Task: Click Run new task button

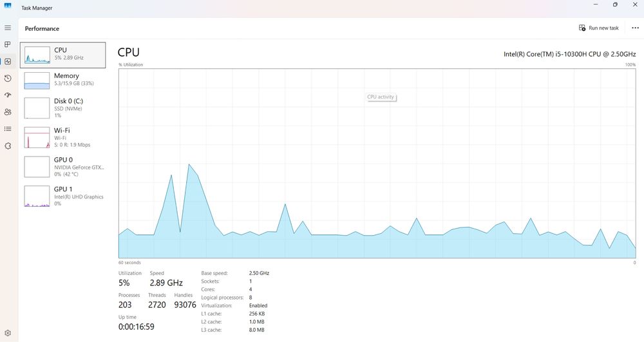Action: (599, 28)
